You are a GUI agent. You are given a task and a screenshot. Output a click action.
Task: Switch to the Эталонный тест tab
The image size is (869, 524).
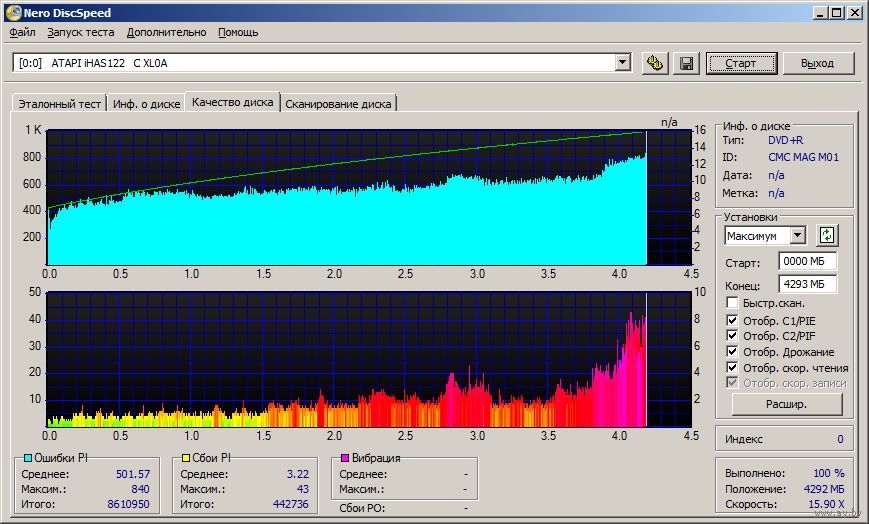pos(59,104)
